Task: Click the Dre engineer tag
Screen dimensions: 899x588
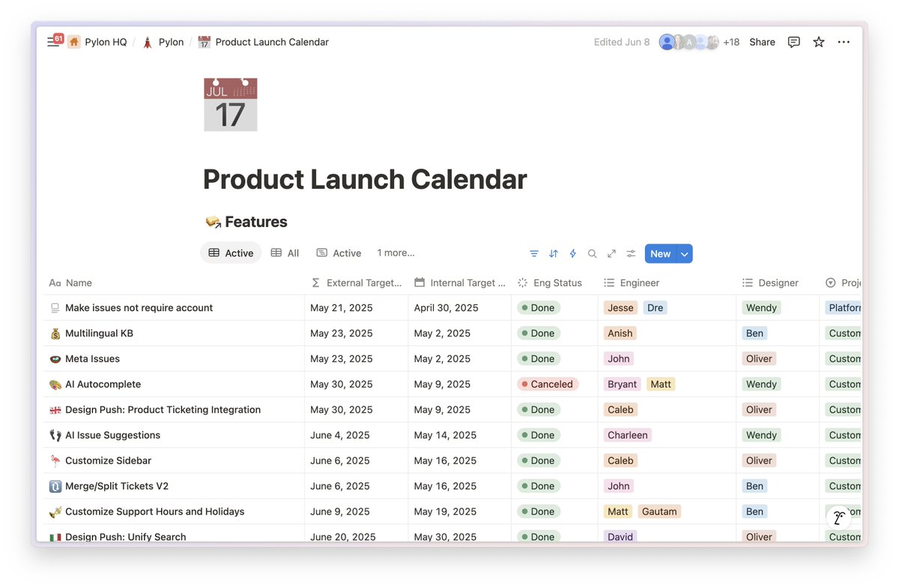Action: pyautogui.click(x=655, y=308)
